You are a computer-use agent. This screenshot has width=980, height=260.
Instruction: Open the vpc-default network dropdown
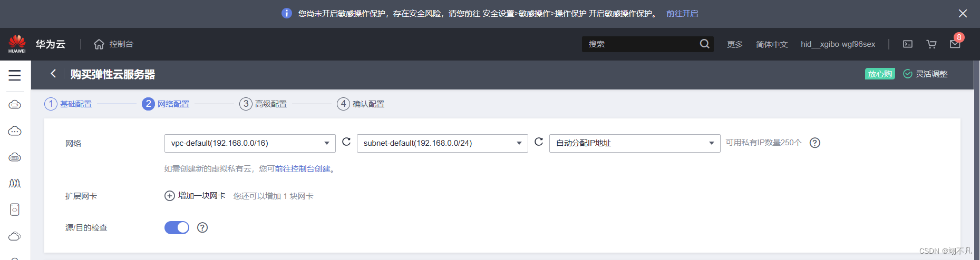pos(250,143)
